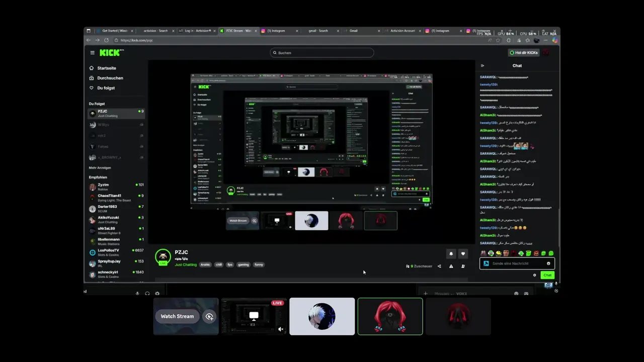This screenshot has height=362, width=644.
Task: Click the chill tag
Action: point(219,264)
